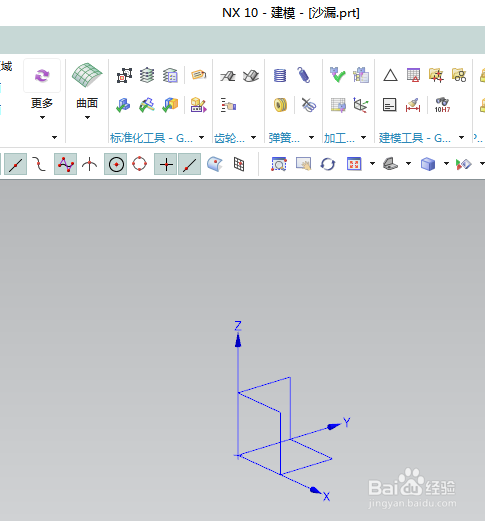Toggle the Control Point snap

pos(66,164)
